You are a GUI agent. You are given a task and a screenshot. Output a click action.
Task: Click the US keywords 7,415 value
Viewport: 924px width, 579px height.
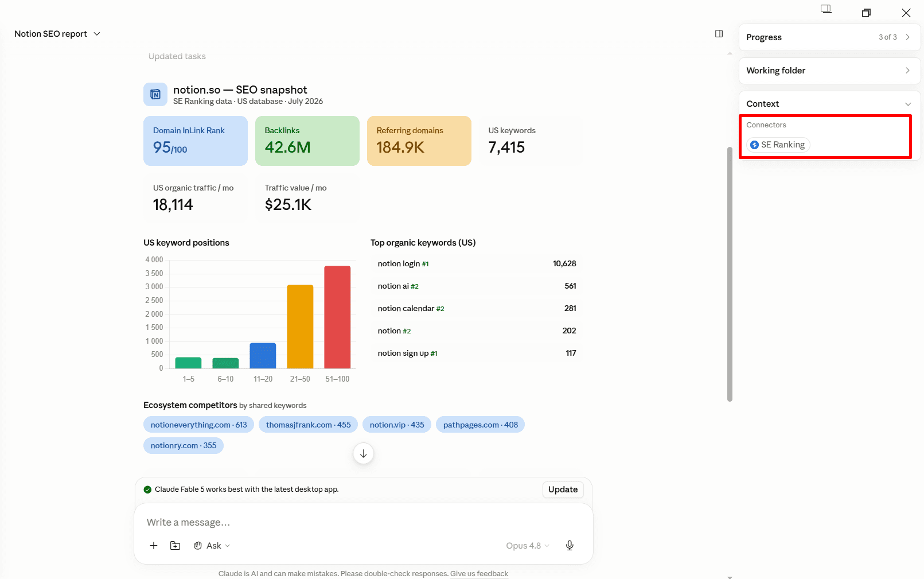coord(506,147)
